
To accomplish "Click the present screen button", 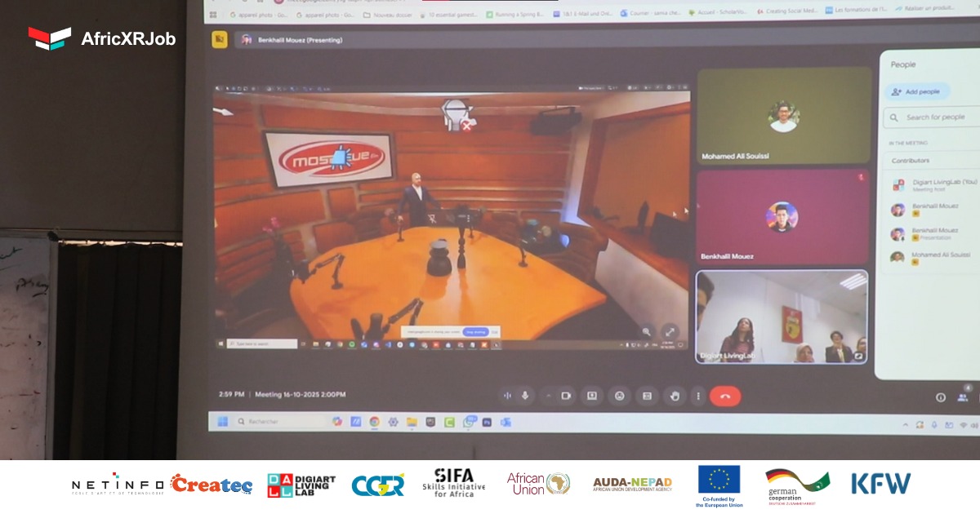I will tap(592, 396).
